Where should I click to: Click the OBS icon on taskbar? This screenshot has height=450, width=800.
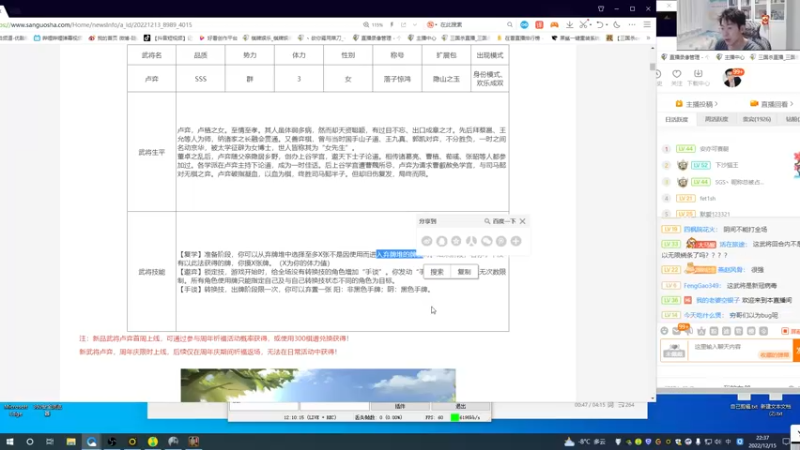point(112,441)
